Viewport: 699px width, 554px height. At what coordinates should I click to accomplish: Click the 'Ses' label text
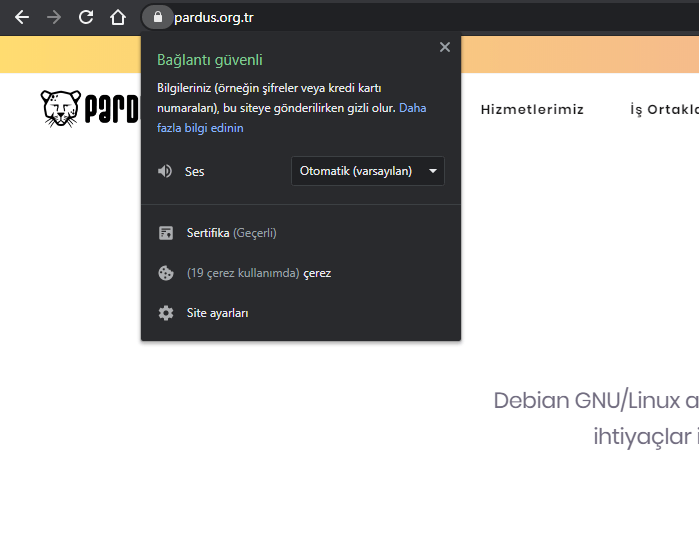(194, 172)
